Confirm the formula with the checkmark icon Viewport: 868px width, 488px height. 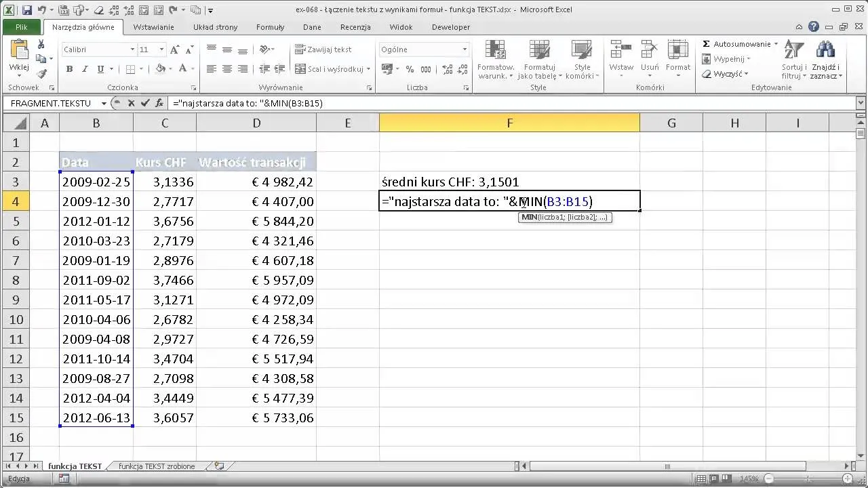tap(144, 103)
